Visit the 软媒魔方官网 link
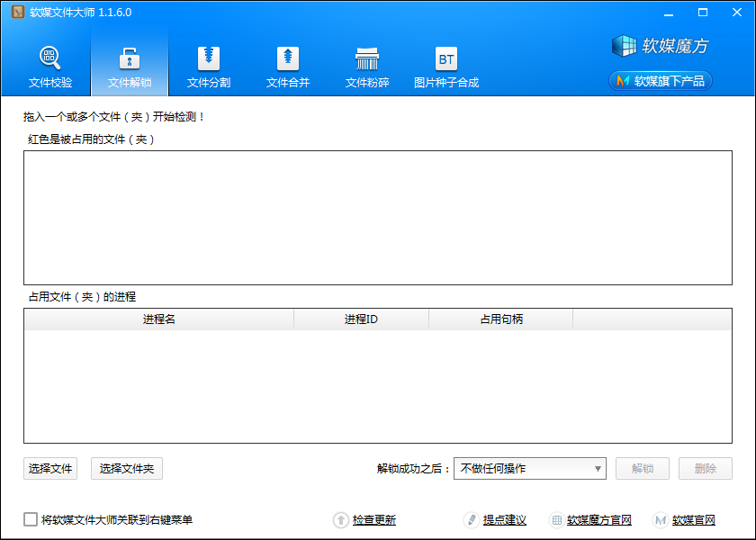 (598, 520)
